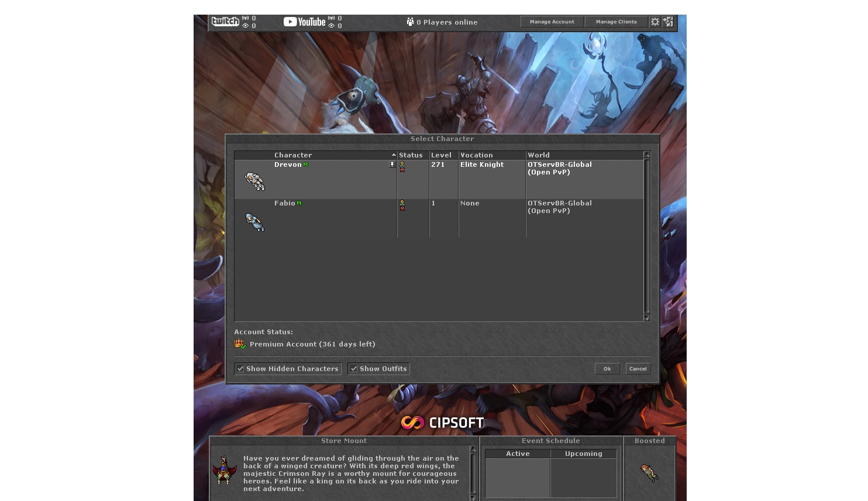Click the Crimson Ray mount image

(x=224, y=470)
